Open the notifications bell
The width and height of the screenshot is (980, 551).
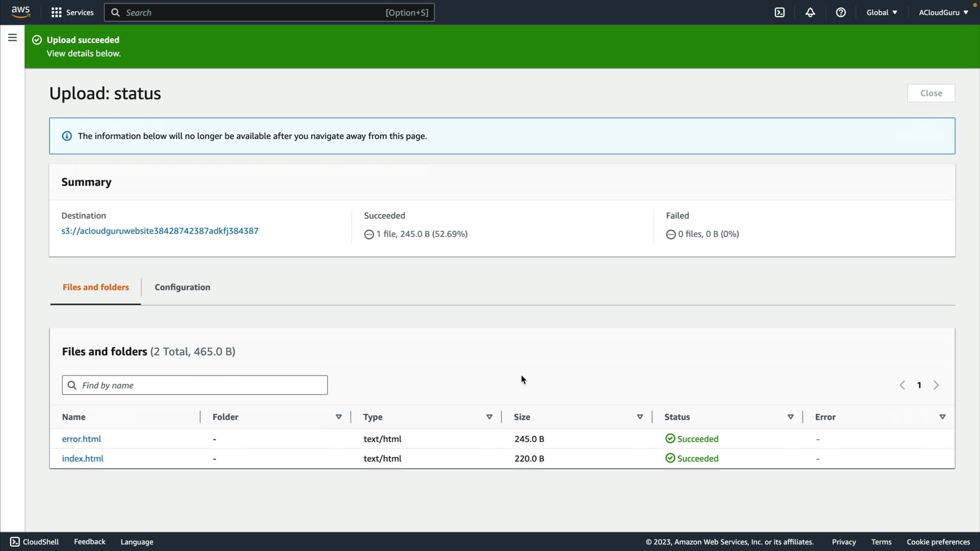810,12
